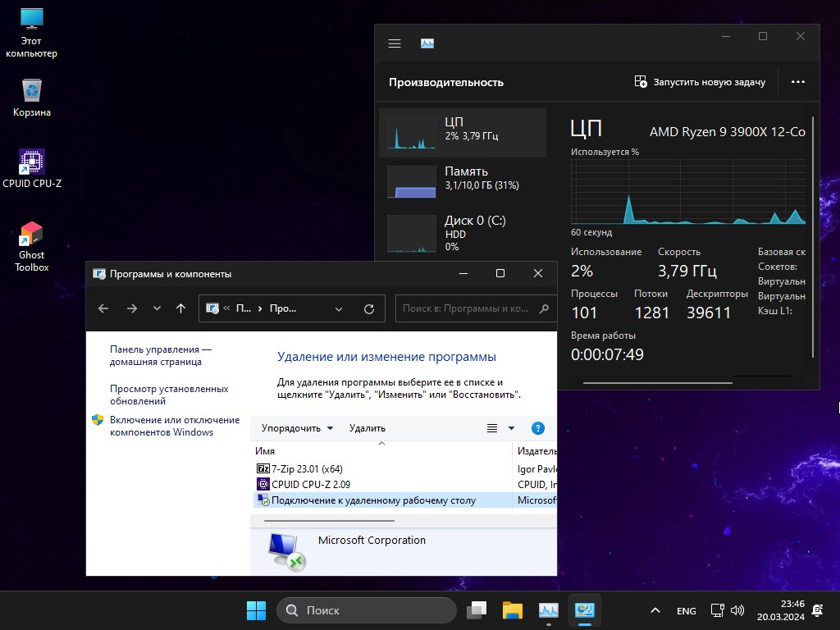Open the Task Manager hamburger navigation menu
The image size is (840, 630).
(395, 43)
